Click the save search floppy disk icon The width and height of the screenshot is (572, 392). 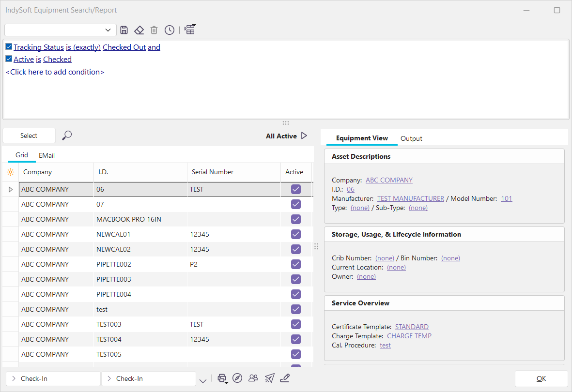(x=124, y=30)
